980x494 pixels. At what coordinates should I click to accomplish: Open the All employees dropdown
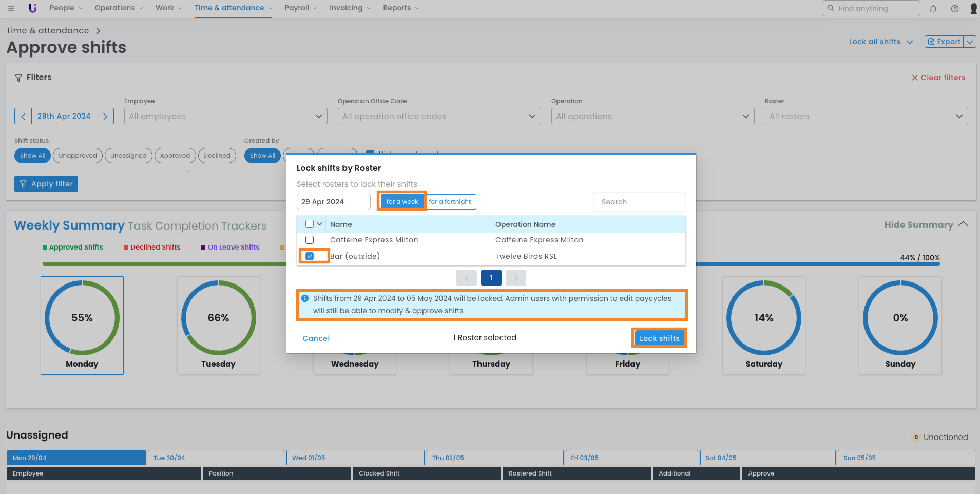tap(225, 116)
